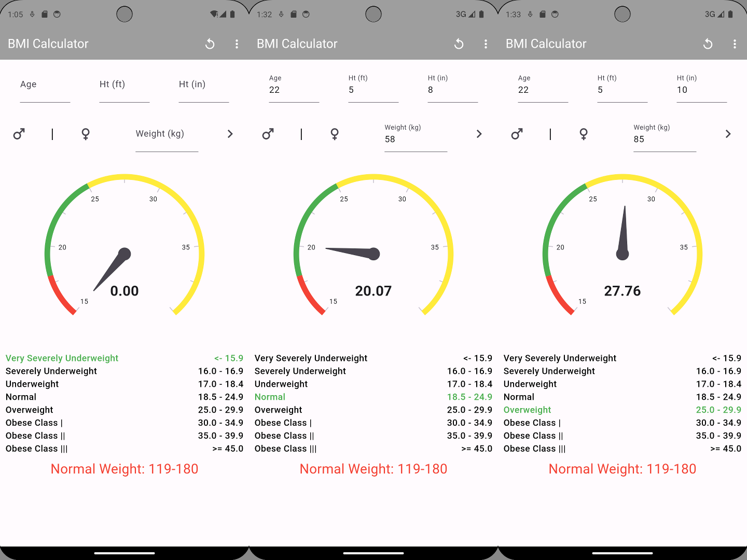Click the Weight (kg) field showing 58
The width and height of the screenshot is (747, 560).
coord(416,139)
